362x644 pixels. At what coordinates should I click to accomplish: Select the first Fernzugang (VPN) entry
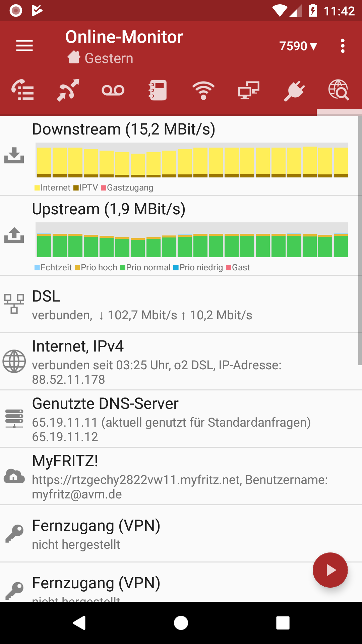[x=181, y=534]
